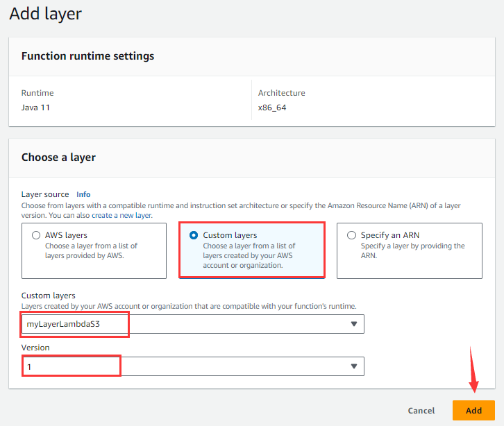The width and height of the screenshot is (504, 426).
Task: Click the Custom layers dropdown arrow
Action: pyautogui.click(x=353, y=324)
